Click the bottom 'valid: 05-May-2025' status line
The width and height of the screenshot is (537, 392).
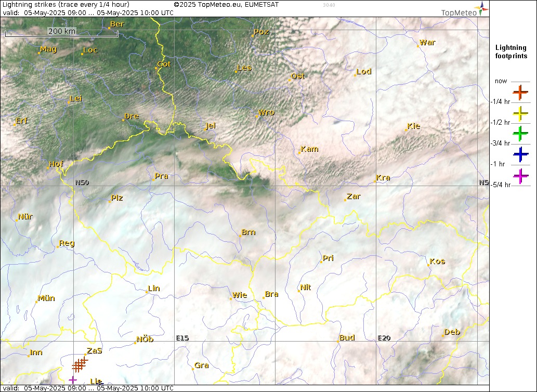point(88,388)
